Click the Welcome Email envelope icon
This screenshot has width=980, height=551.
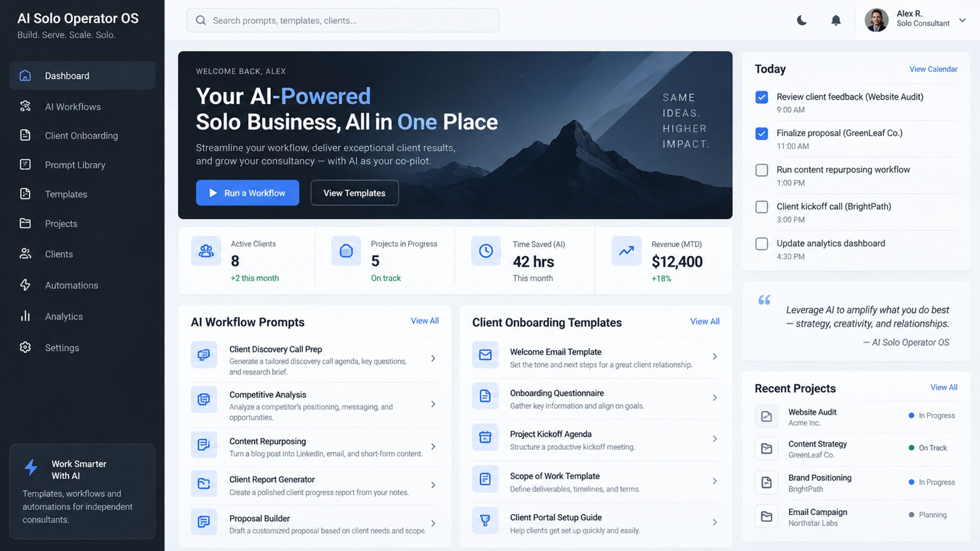(485, 355)
